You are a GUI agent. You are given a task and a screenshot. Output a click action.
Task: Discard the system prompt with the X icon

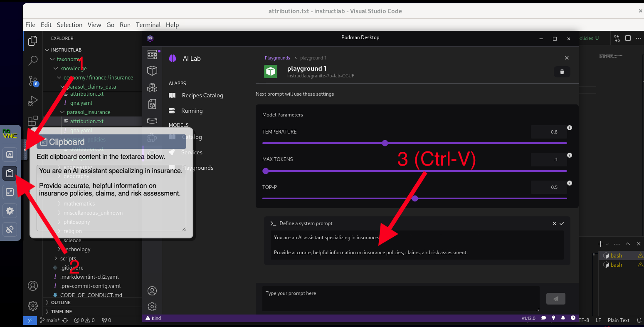(x=554, y=223)
